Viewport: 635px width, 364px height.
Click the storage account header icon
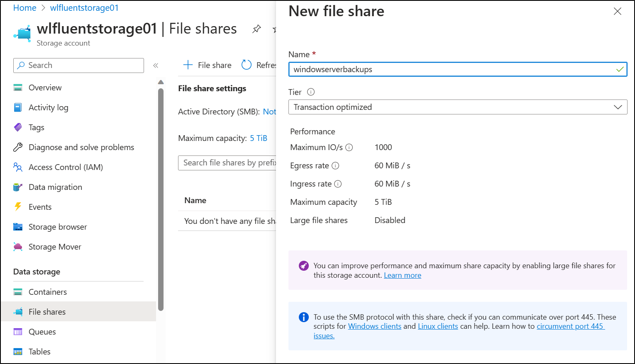coord(22,34)
